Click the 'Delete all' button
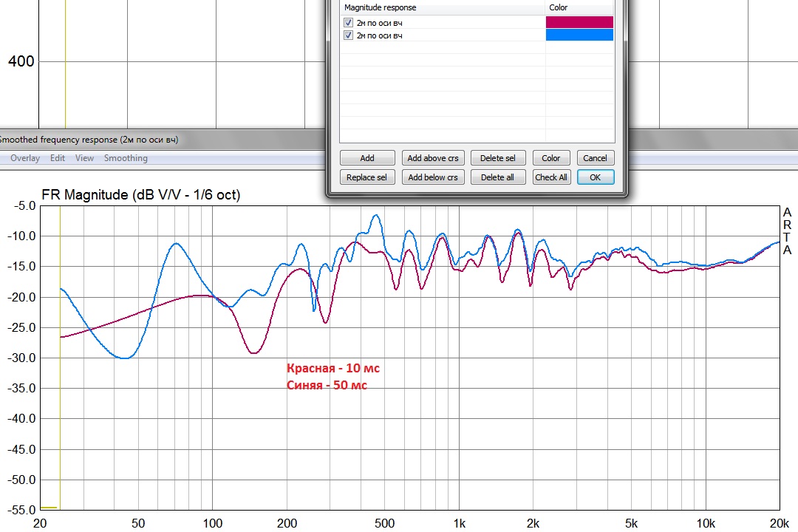This screenshot has height=532, width=798. click(x=498, y=177)
